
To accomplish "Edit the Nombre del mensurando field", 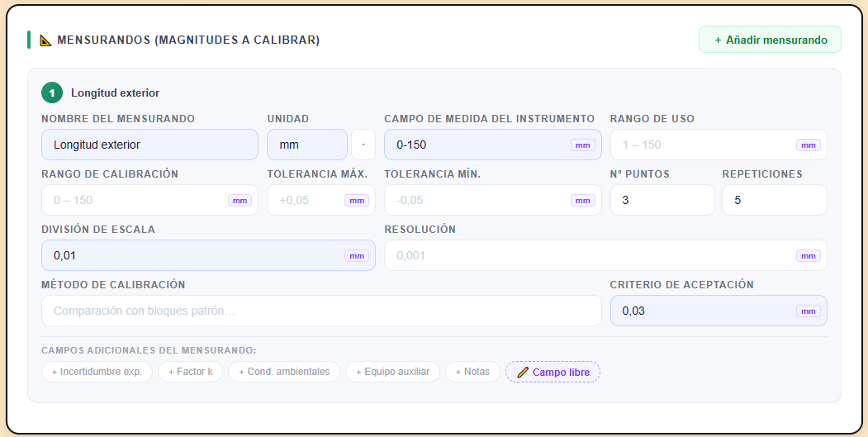I will click(x=149, y=145).
